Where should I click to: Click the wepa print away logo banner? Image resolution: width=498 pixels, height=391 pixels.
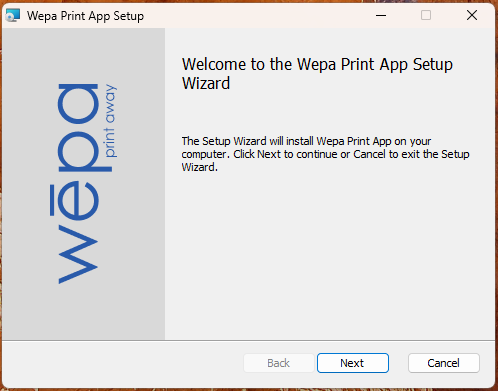[84, 184]
